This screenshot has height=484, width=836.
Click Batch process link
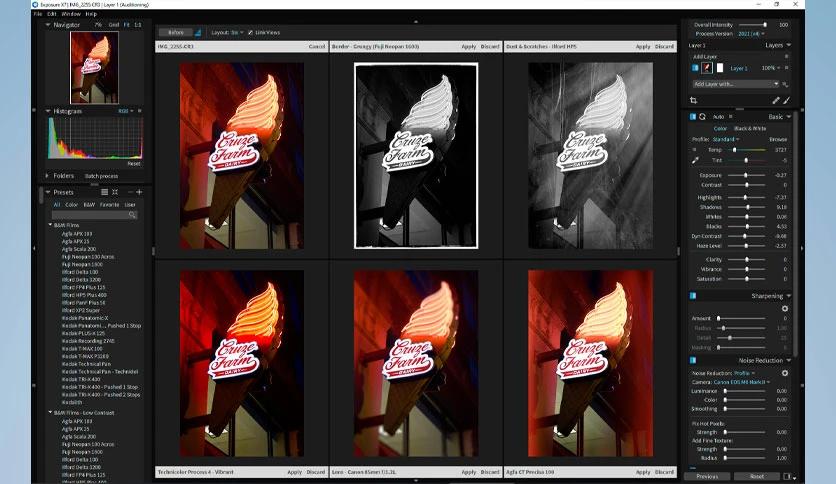(101, 176)
